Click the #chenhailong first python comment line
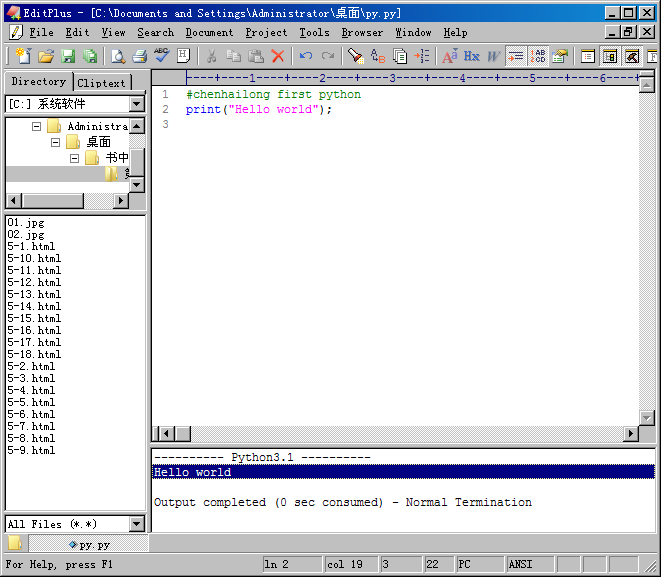The height and width of the screenshot is (577, 661). [273, 94]
